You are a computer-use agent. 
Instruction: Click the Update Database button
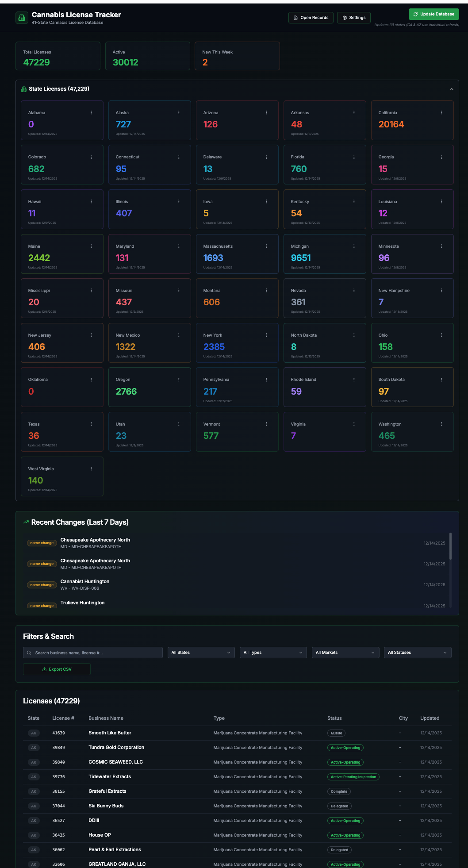point(433,14)
